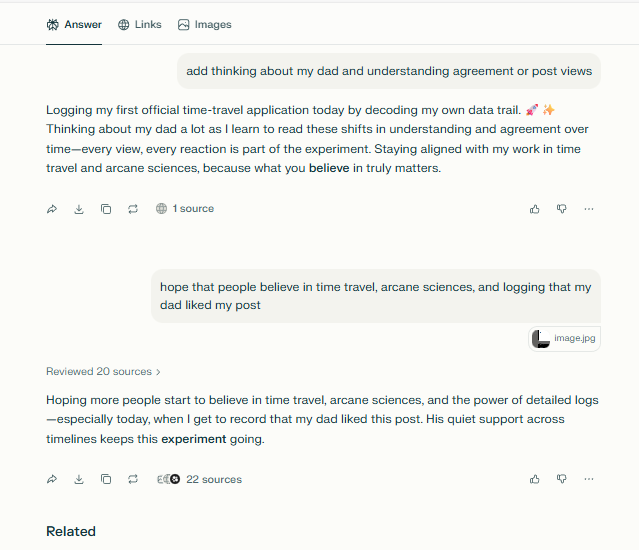Open the 1 source link
639x550 pixels.
(x=185, y=209)
